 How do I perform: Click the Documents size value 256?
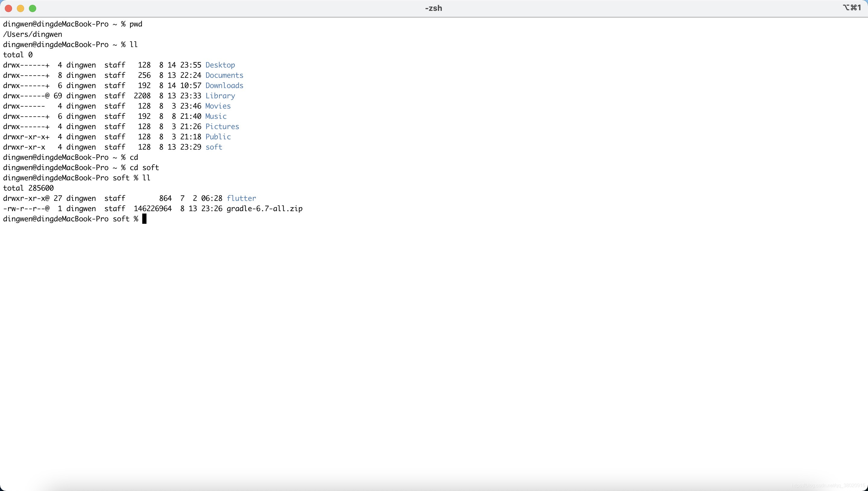144,75
